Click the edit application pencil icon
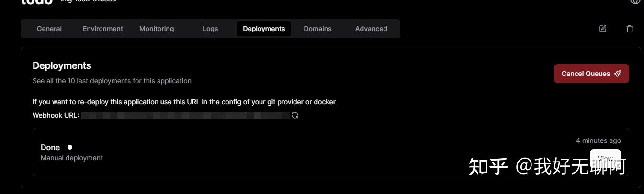644x194 pixels. click(603, 29)
